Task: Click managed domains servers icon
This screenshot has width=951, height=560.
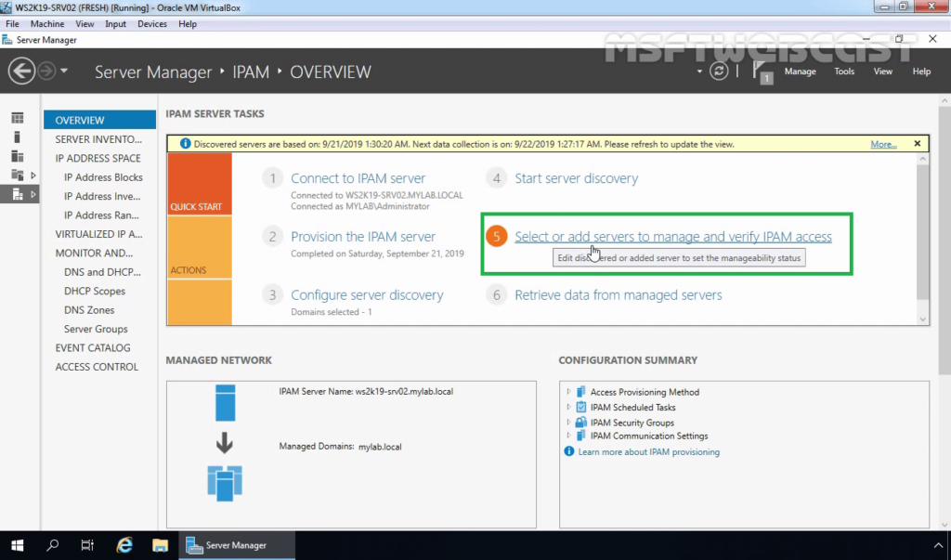Action: tap(225, 483)
